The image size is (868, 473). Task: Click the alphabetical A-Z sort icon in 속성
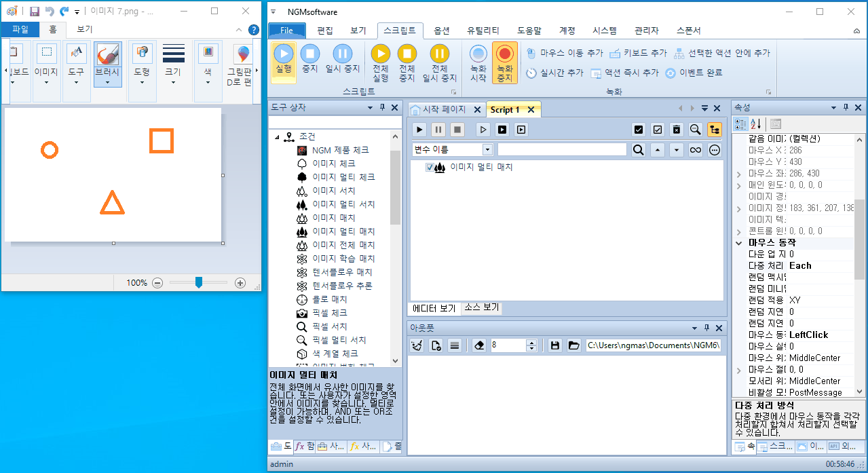click(757, 124)
